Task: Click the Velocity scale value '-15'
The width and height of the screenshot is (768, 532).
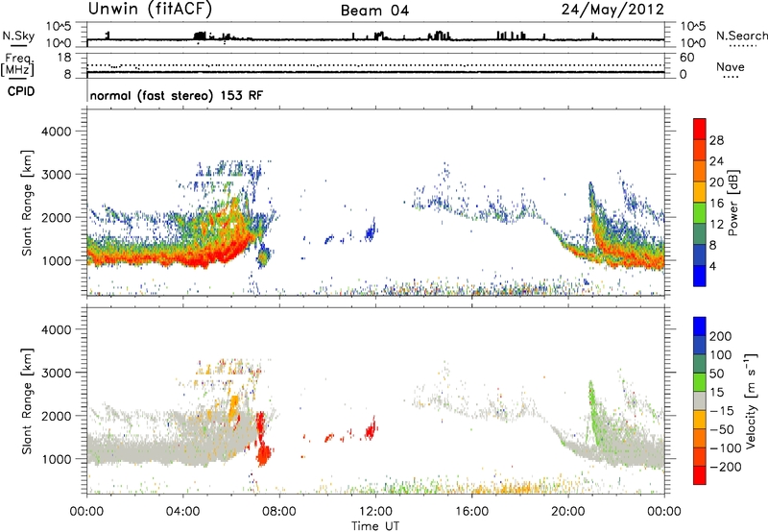Action: (x=722, y=411)
